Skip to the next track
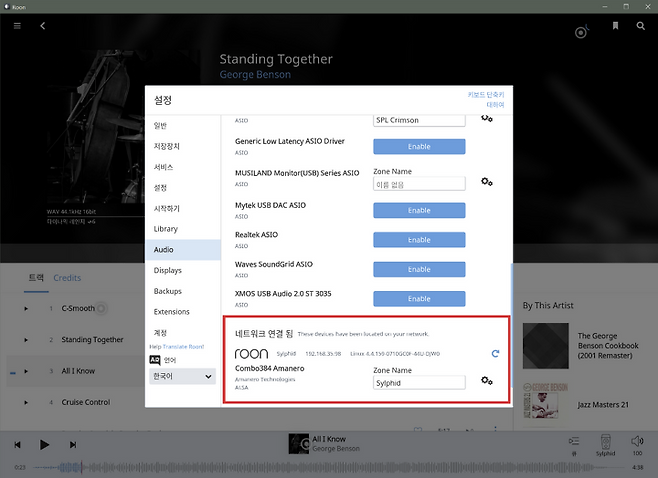 click(73, 444)
